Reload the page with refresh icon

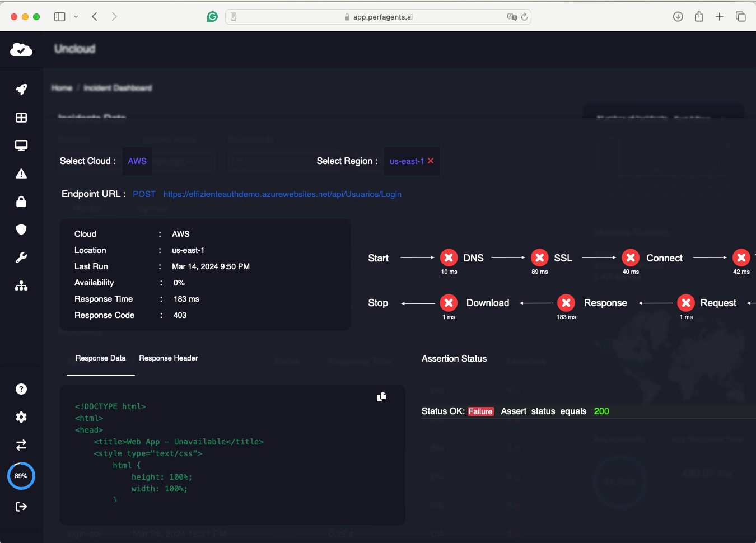525,17
